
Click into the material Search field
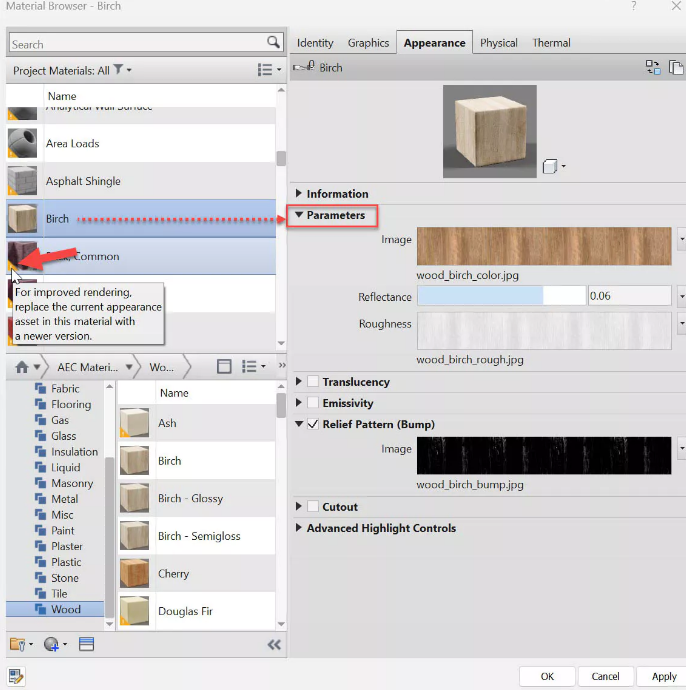click(x=138, y=44)
